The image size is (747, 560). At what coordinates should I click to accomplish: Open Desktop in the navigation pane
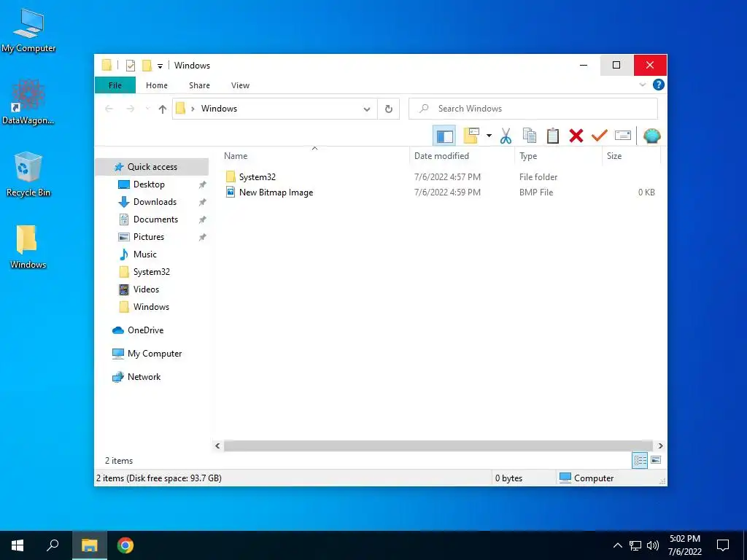pyautogui.click(x=149, y=184)
